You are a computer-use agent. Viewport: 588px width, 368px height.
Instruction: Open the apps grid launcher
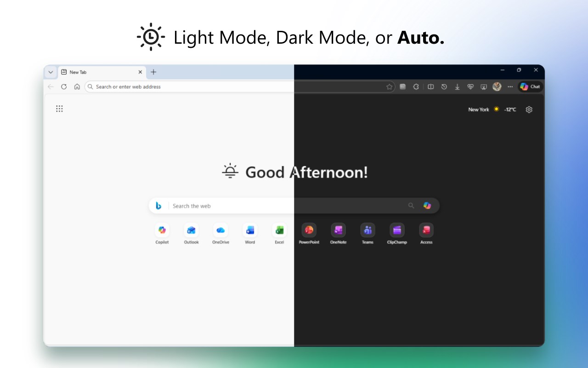(59, 109)
